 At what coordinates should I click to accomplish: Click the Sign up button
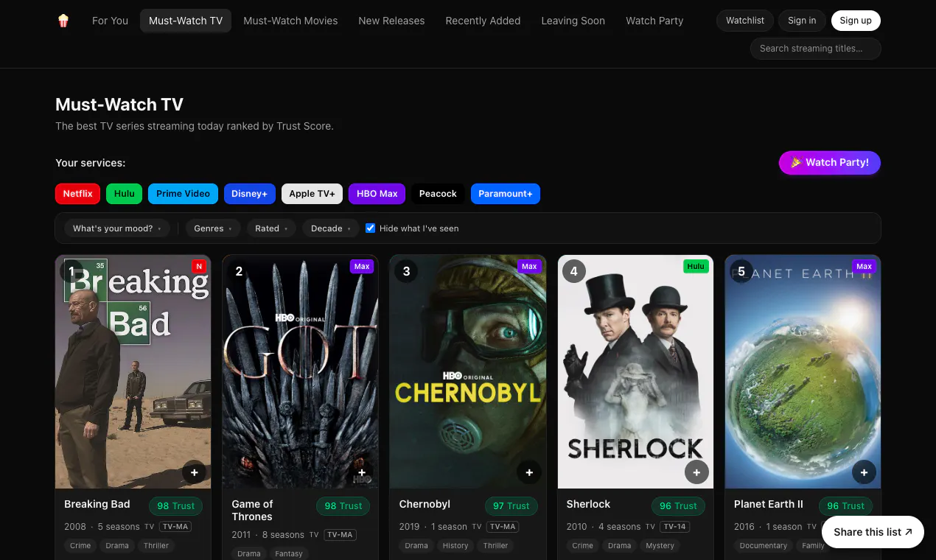(x=856, y=21)
